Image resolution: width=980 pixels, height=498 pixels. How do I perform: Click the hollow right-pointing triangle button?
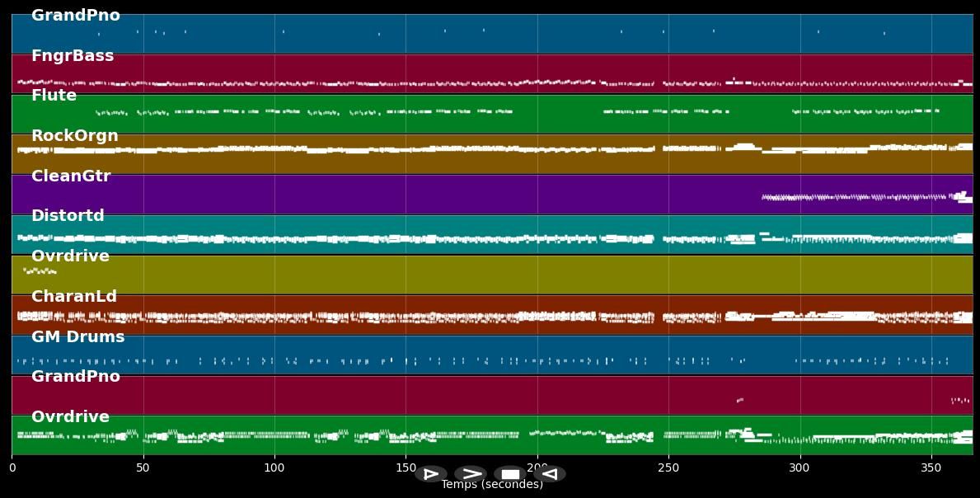pos(430,474)
